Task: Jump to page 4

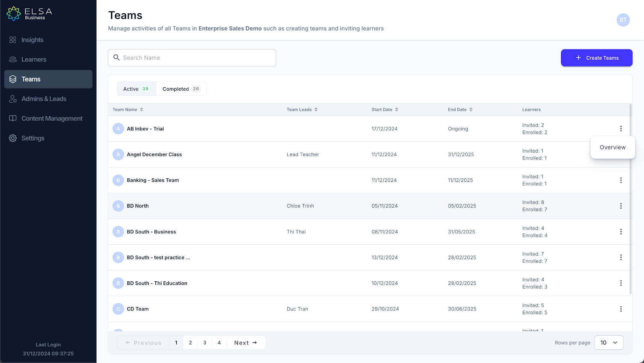Action: pos(219,343)
